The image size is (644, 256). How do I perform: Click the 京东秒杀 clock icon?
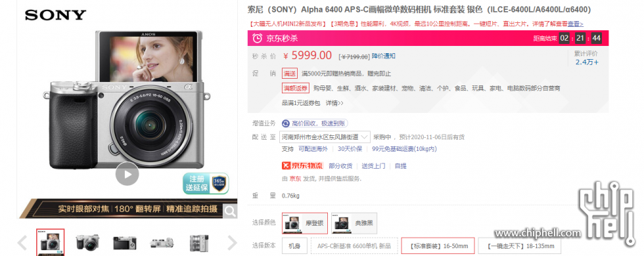tap(257, 38)
